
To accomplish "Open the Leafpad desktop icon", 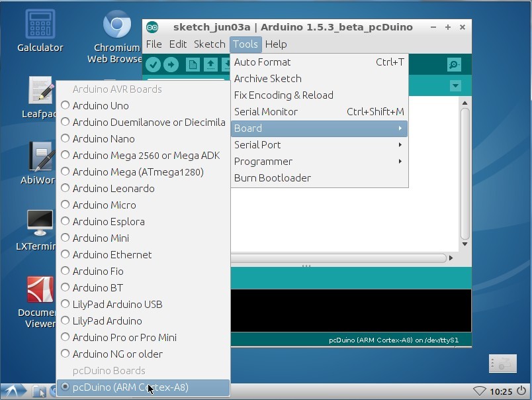I will (40, 97).
